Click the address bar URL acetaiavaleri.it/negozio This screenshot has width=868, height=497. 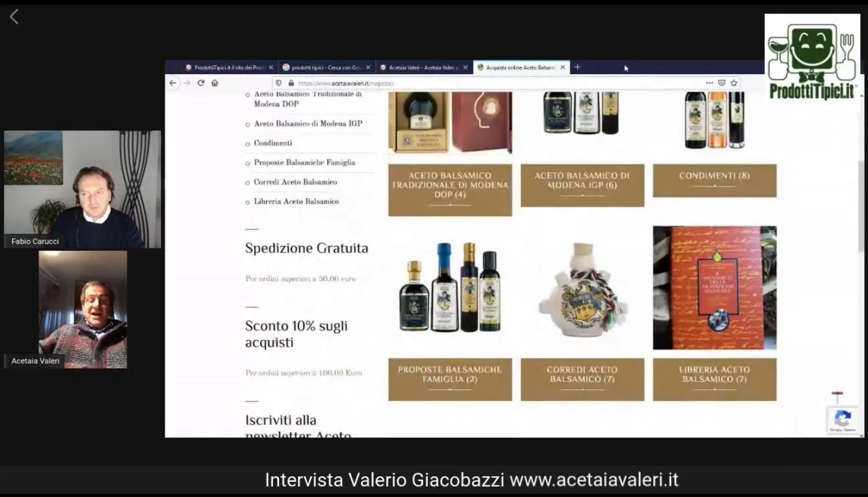click(346, 83)
